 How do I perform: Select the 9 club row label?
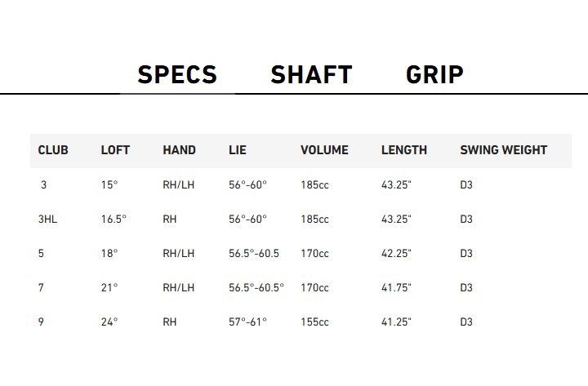41,322
